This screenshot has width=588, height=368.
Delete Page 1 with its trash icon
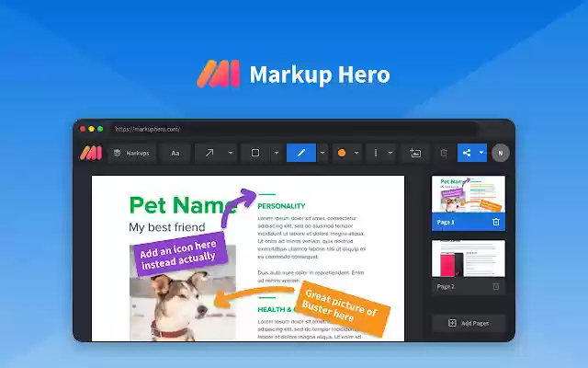point(496,222)
